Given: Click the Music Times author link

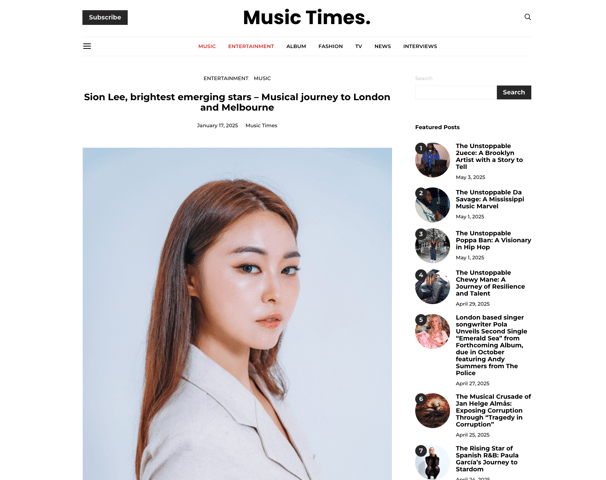Looking at the screenshot, I should click(261, 126).
